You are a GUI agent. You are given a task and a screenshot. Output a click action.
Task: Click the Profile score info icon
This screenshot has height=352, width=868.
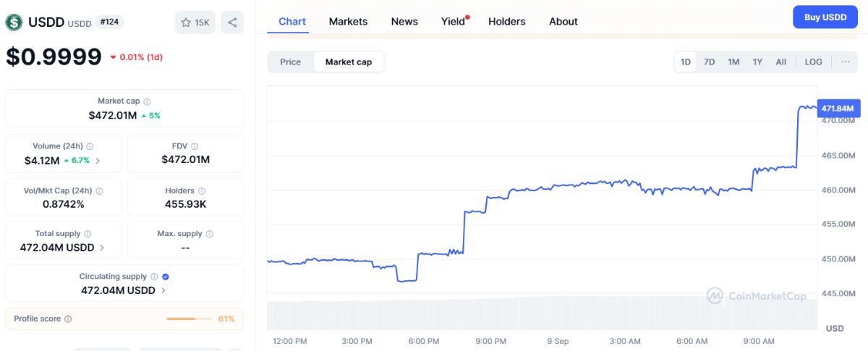68,319
